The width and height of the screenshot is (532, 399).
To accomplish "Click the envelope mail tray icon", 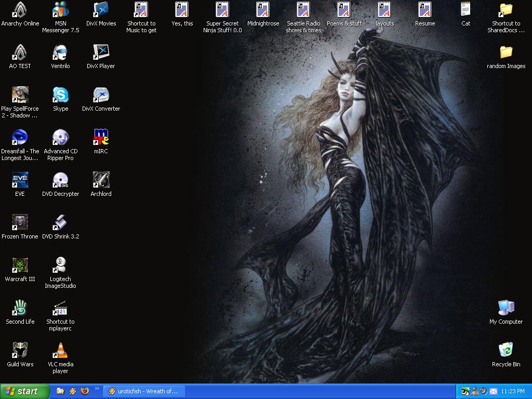I will coord(493,391).
